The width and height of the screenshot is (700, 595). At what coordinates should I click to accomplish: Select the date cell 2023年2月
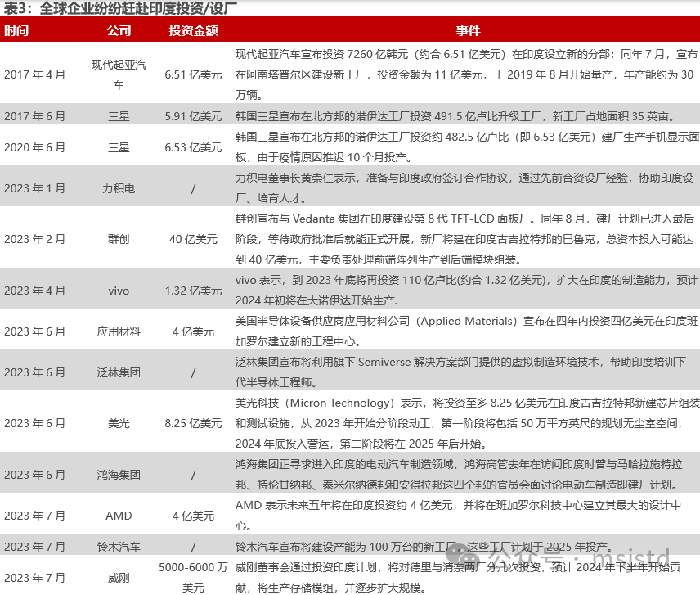coord(35,240)
